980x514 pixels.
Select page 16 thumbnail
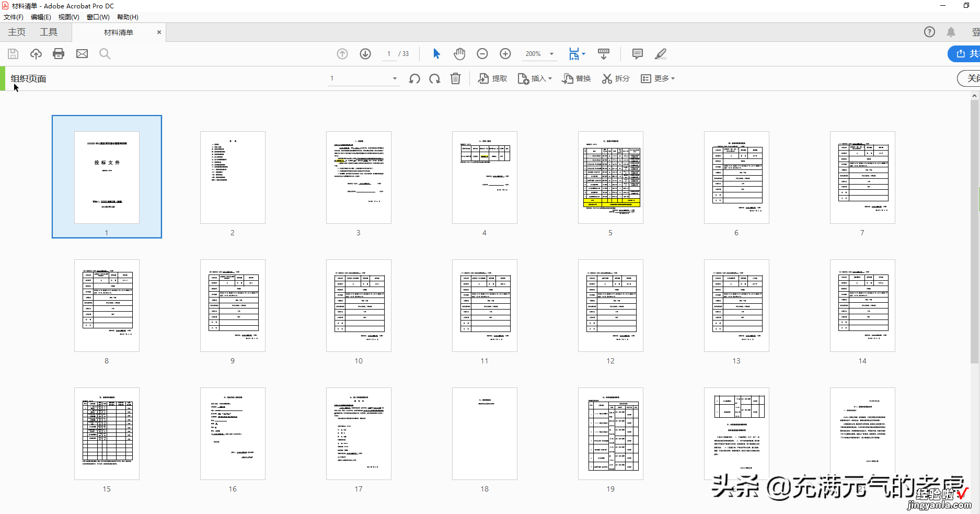[x=233, y=433]
